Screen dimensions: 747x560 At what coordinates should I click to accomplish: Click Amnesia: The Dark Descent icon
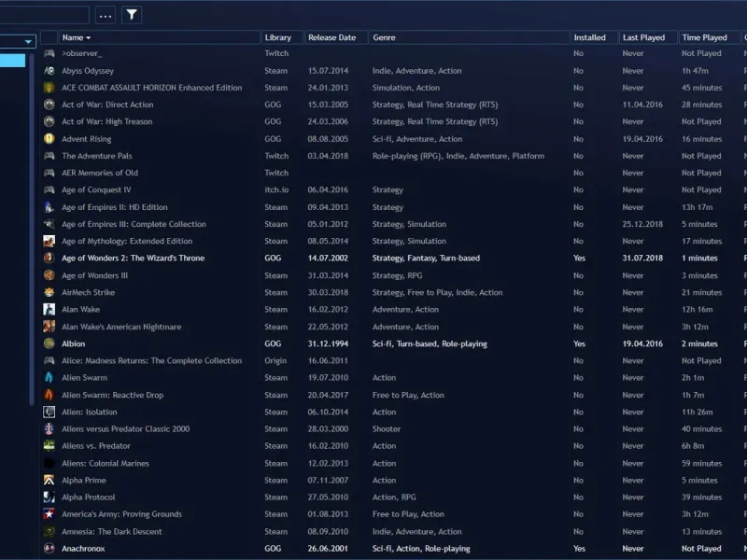[49, 531]
